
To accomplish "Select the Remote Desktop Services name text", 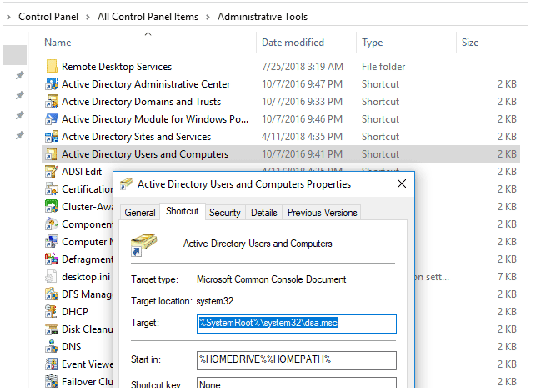I will tap(117, 67).
